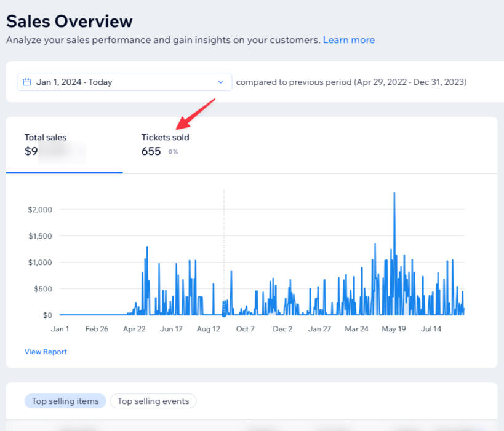The width and height of the screenshot is (504, 431).
Task: Click the blurred Total sales amount
Action: click(x=55, y=151)
